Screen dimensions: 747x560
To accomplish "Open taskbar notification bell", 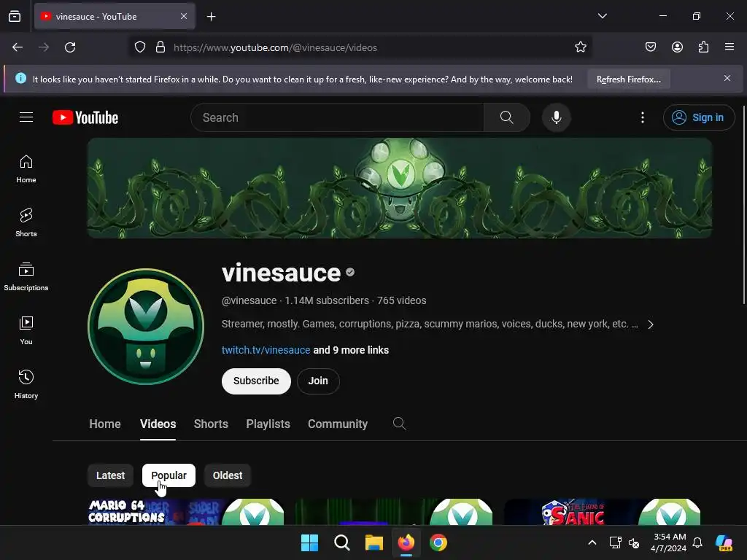I will (697, 542).
